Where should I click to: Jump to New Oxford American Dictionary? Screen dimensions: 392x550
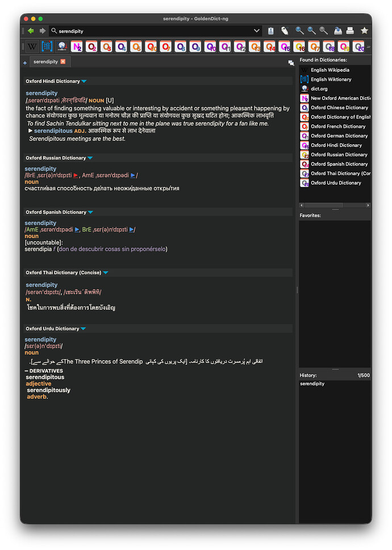335,98
